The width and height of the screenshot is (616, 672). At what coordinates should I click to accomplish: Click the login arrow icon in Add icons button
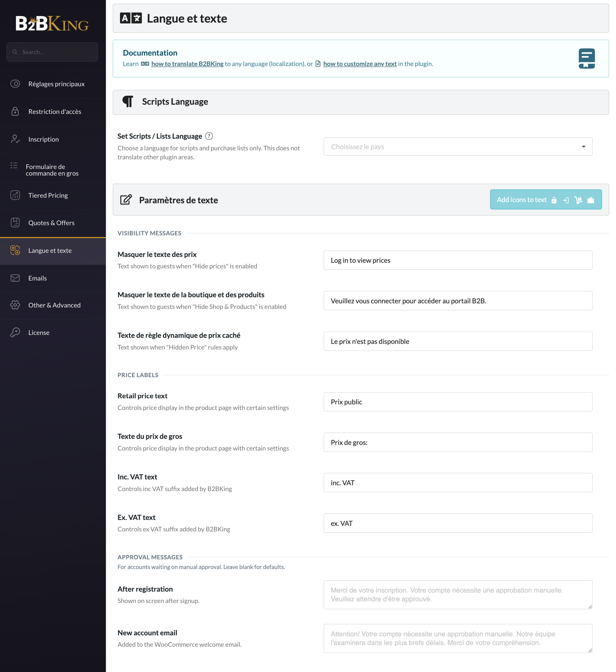tap(566, 200)
